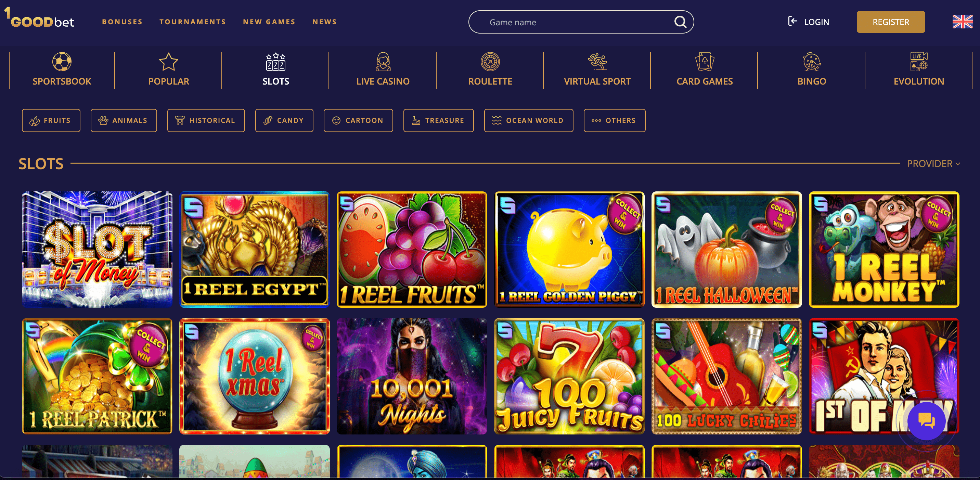Open the Bonuses menu item
This screenshot has height=480, width=980.
(x=122, y=22)
